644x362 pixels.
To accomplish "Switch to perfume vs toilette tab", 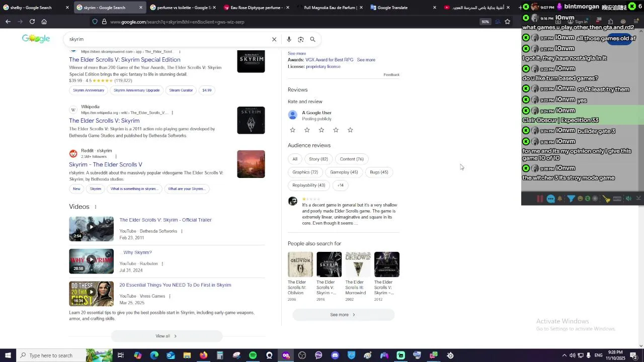I will (184, 8).
